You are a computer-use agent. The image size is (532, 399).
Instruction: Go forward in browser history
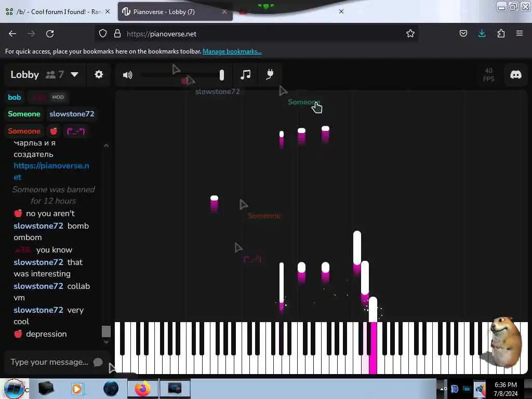click(x=31, y=34)
